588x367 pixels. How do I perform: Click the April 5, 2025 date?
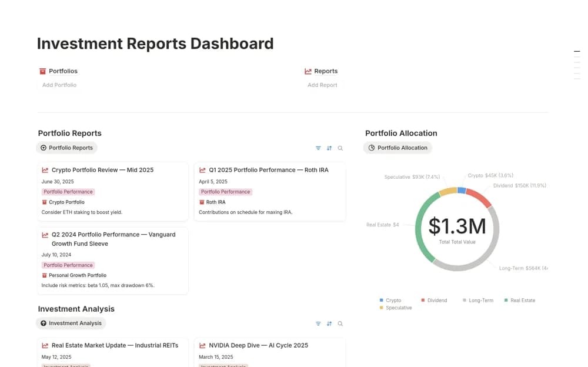coord(213,182)
